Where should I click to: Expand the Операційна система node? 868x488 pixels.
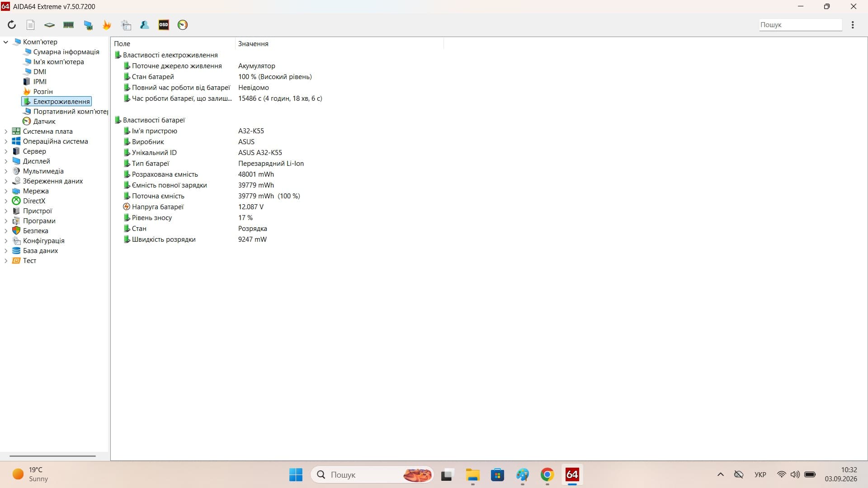coord(6,141)
